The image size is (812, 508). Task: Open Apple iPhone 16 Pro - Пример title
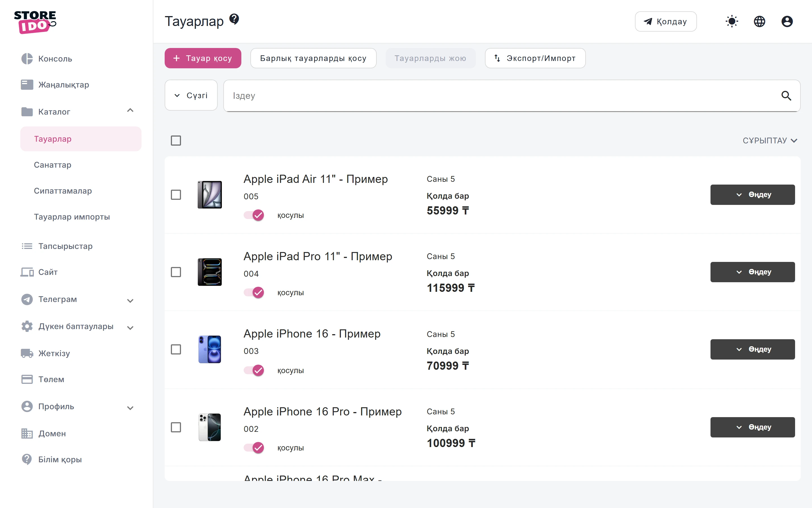pyautogui.click(x=323, y=411)
